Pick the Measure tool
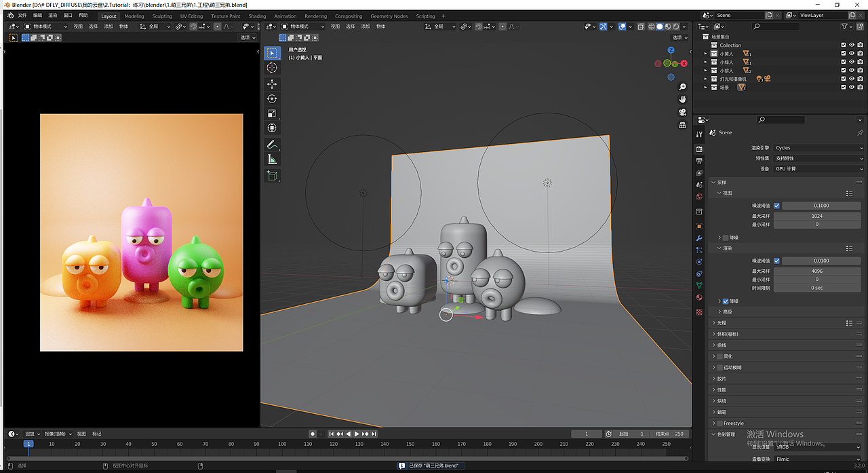868x473 pixels. point(272,158)
